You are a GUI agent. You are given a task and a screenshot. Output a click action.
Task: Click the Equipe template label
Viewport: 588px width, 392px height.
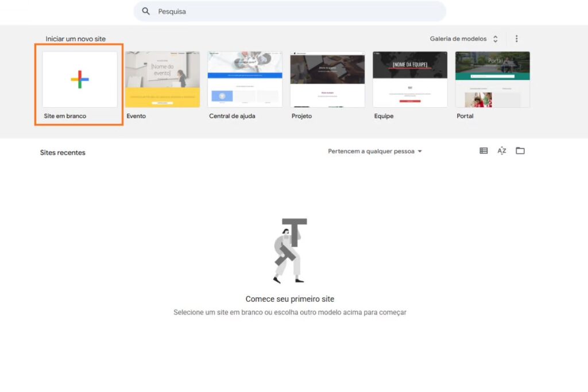[384, 116]
